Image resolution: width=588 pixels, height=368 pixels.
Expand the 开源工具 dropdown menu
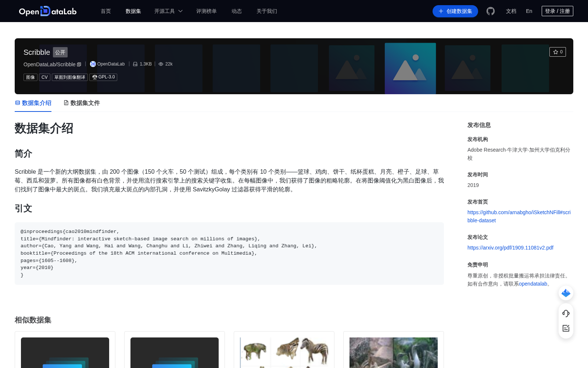168,11
